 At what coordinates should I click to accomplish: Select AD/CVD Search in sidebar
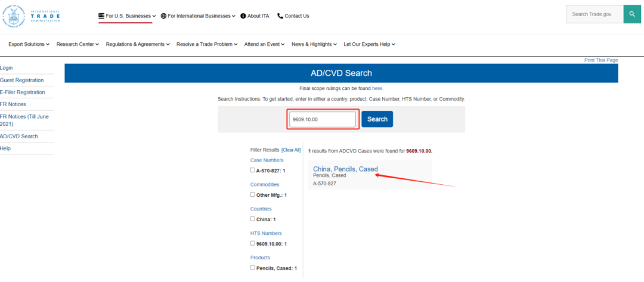19,137
